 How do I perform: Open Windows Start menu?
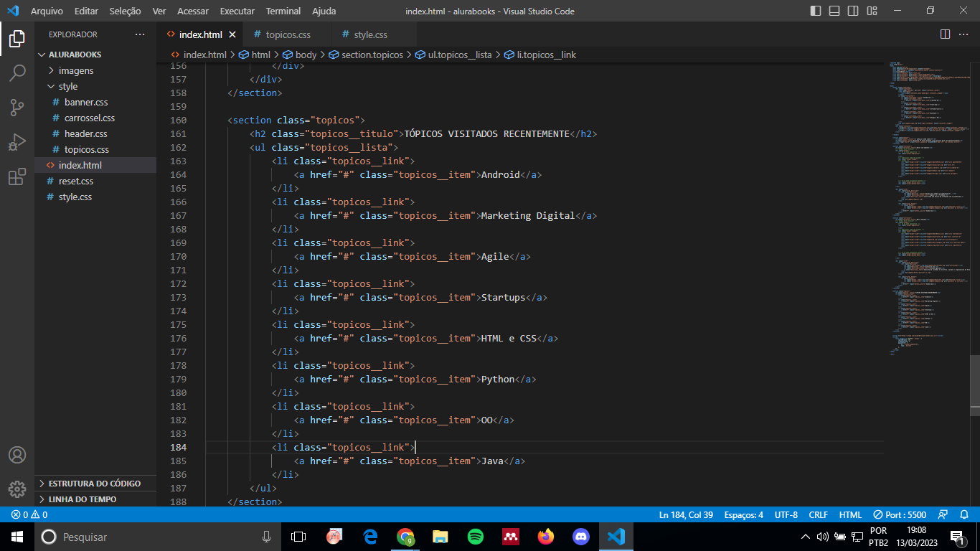pyautogui.click(x=17, y=537)
